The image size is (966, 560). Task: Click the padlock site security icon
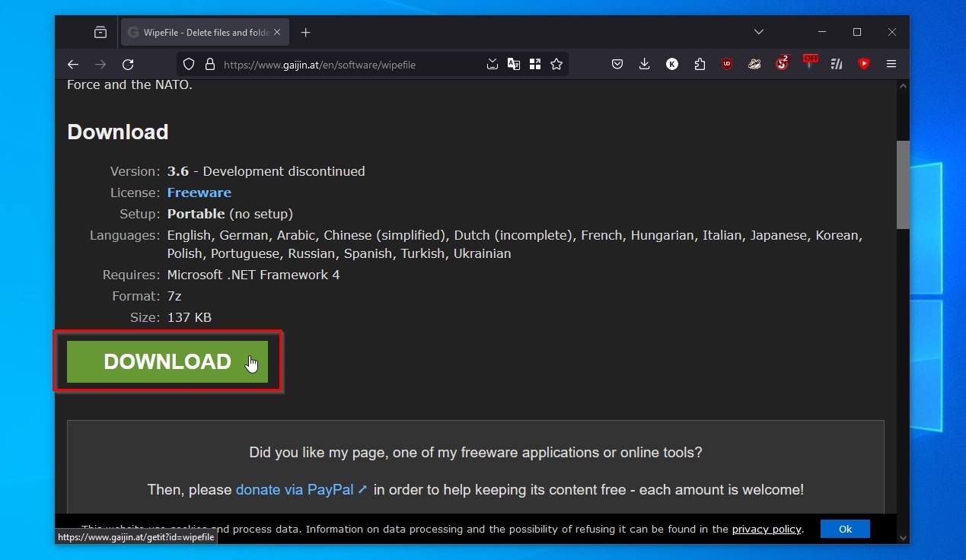pos(210,65)
